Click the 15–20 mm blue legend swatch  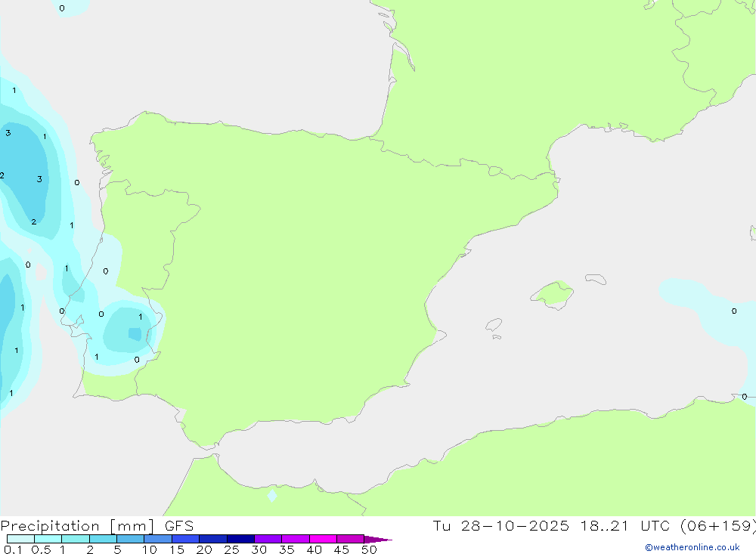point(185,539)
